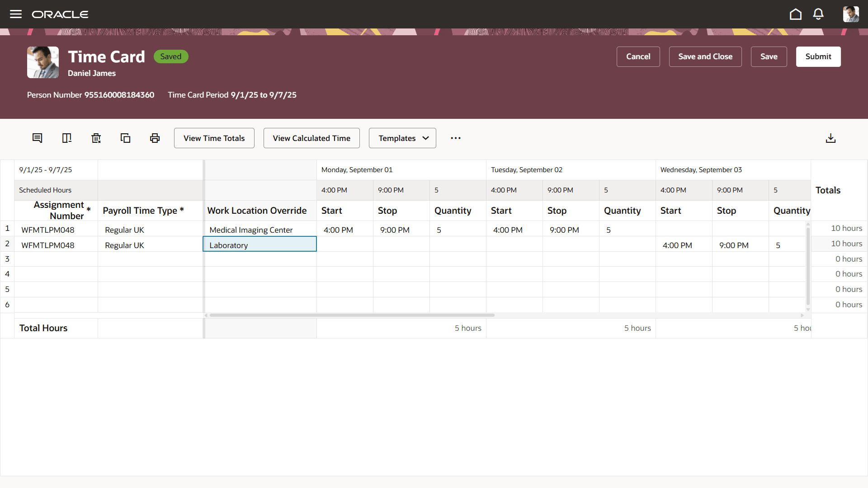Open the notifications bell icon
This screenshot has width=868, height=488.
click(819, 14)
